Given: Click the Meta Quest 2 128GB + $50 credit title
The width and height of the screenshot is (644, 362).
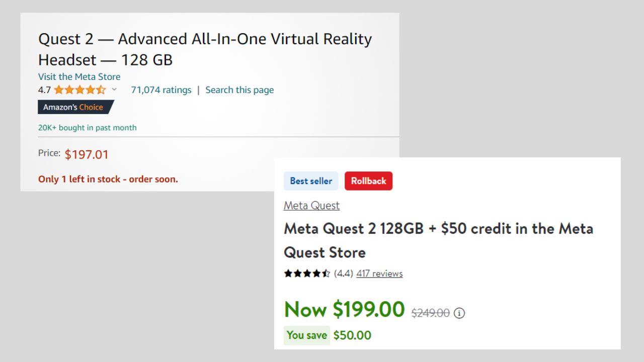Looking at the screenshot, I should pos(438,240).
